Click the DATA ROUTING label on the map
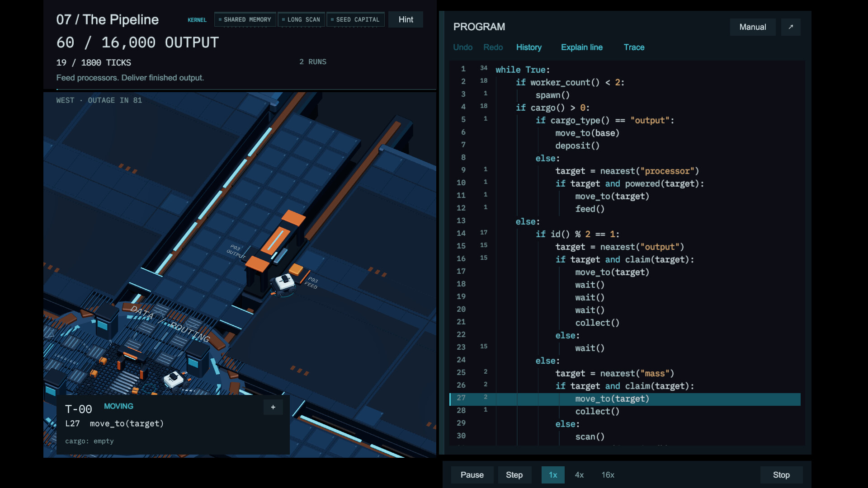Image resolution: width=868 pixels, height=488 pixels. 170,324
